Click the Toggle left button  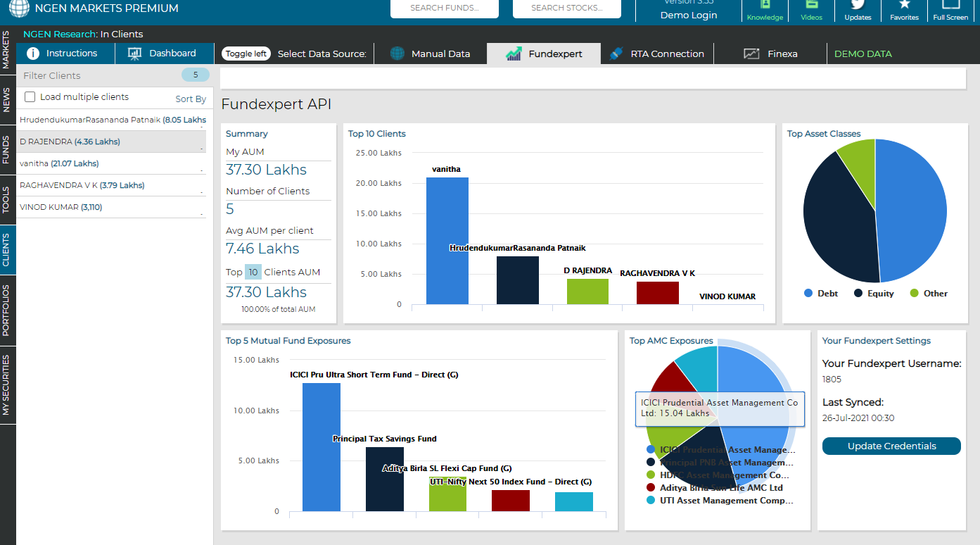pyautogui.click(x=246, y=54)
